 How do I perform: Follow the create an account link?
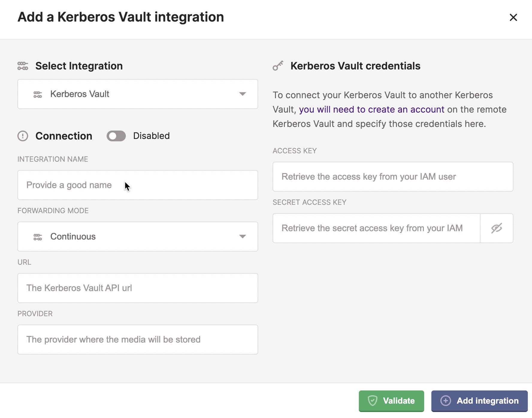pyautogui.click(x=371, y=110)
